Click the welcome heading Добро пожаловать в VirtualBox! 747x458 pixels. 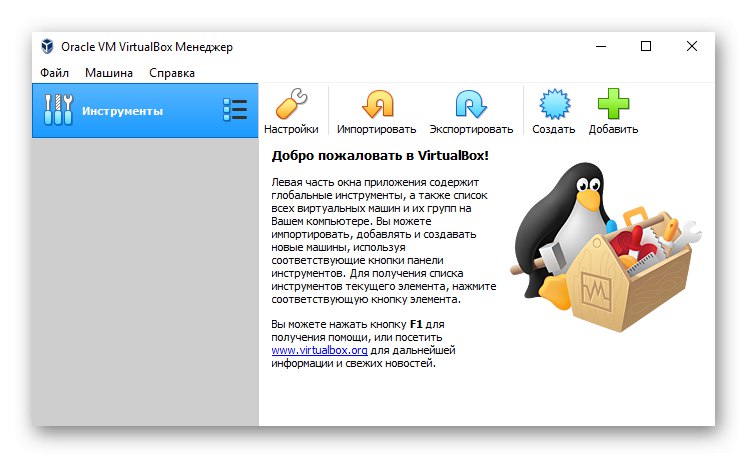[380, 156]
